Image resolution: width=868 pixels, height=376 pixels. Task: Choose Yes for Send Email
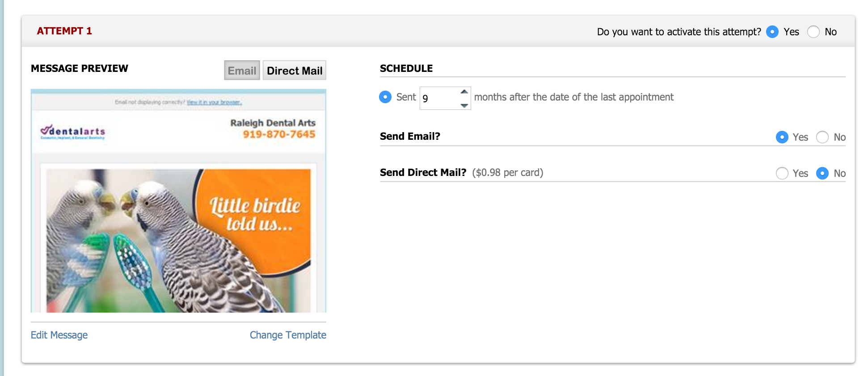(x=782, y=137)
